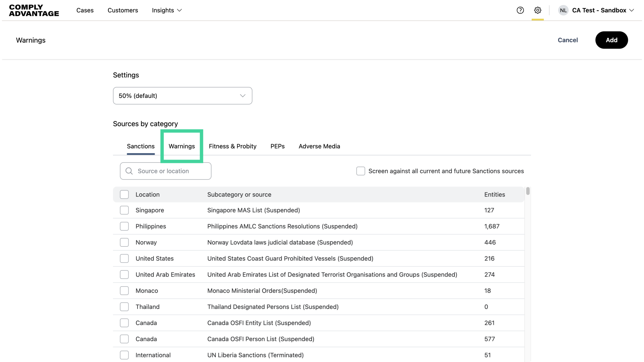Image resolution: width=644 pixels, height=362 pixels.
Task: Open the Insights dropdown menu
Action: pos(167,10)
